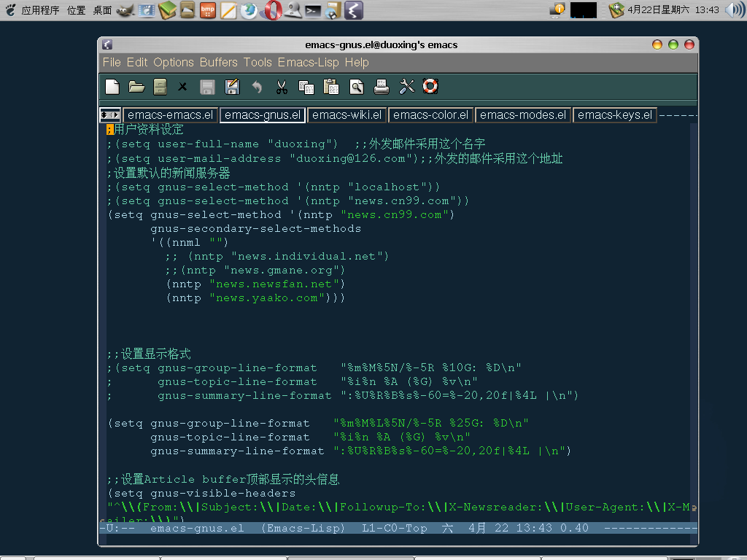This screenshot has height=560, width=747.
Task: Switch to the emacs-wiki.el tab
Action: coord(347,115)
